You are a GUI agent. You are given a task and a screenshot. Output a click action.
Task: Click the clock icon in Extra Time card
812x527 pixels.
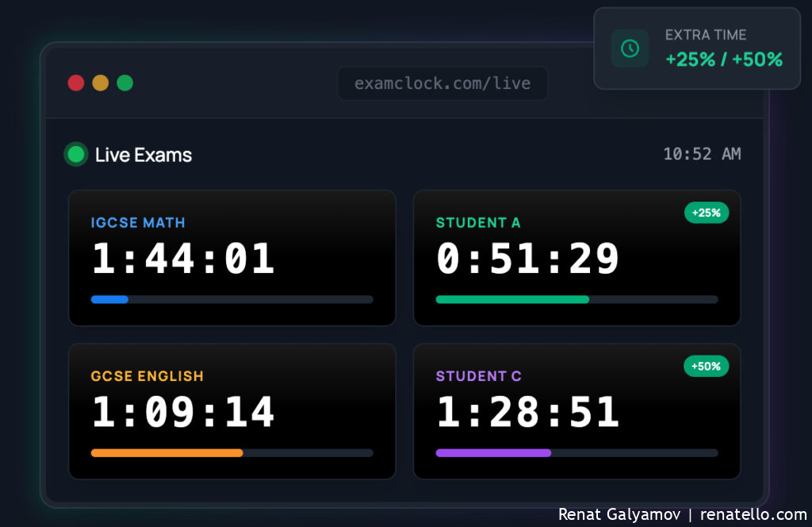[630, 48]
